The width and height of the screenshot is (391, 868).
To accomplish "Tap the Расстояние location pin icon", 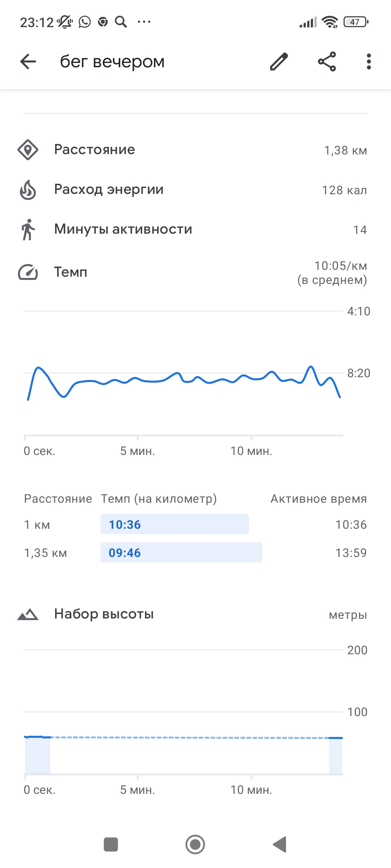I will (x=28, y=150).
